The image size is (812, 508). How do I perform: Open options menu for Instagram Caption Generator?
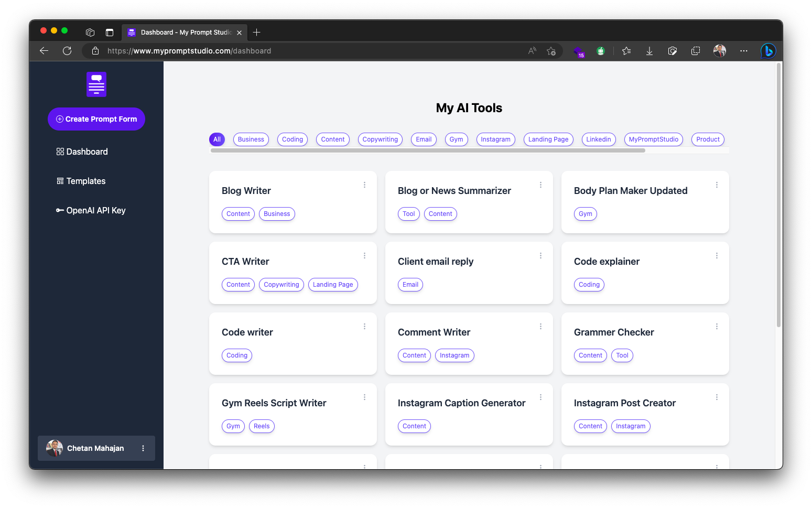point(541,397)
